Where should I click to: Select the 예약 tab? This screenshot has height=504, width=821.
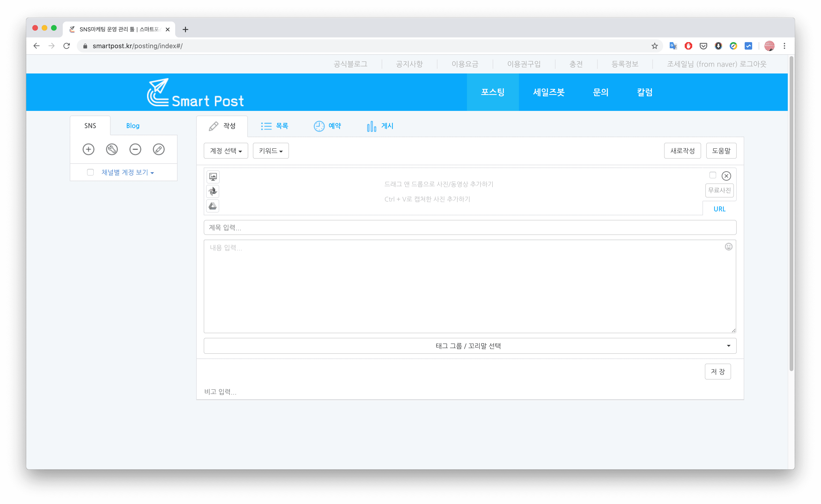click(x=327, y=126)
